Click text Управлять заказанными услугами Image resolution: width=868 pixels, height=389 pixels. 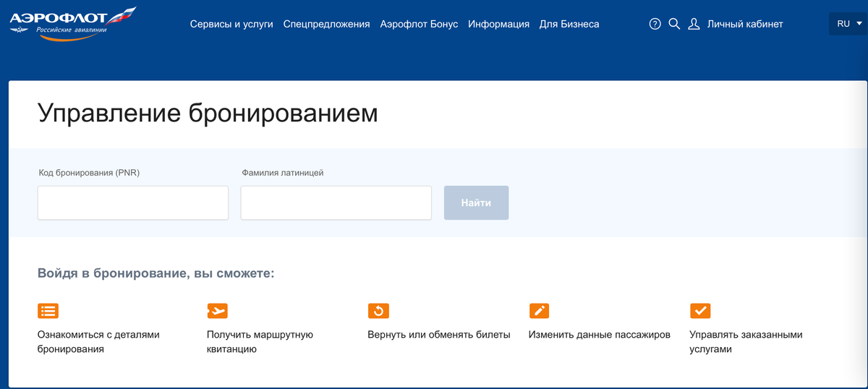tap(746, 342)
